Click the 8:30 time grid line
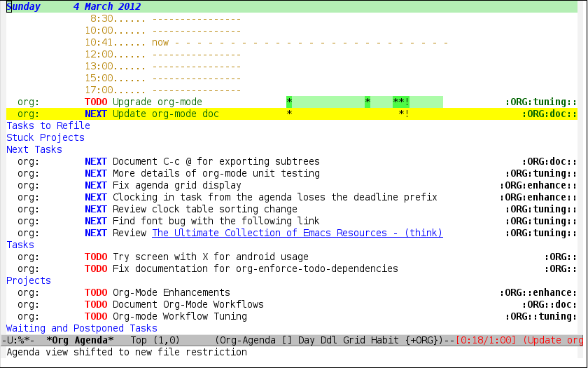588x368 pixels. click(x=101, y=18)
